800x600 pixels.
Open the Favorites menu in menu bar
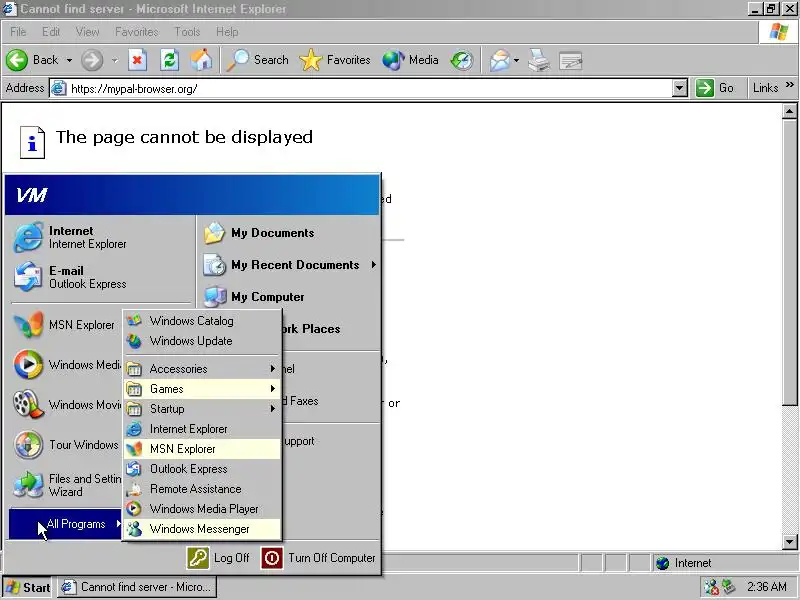pos(136,32)
